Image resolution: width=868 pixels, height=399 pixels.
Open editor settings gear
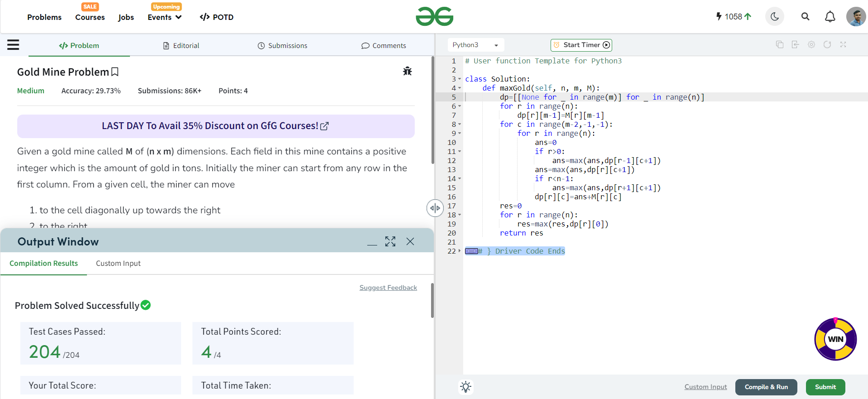pos(811,45)
